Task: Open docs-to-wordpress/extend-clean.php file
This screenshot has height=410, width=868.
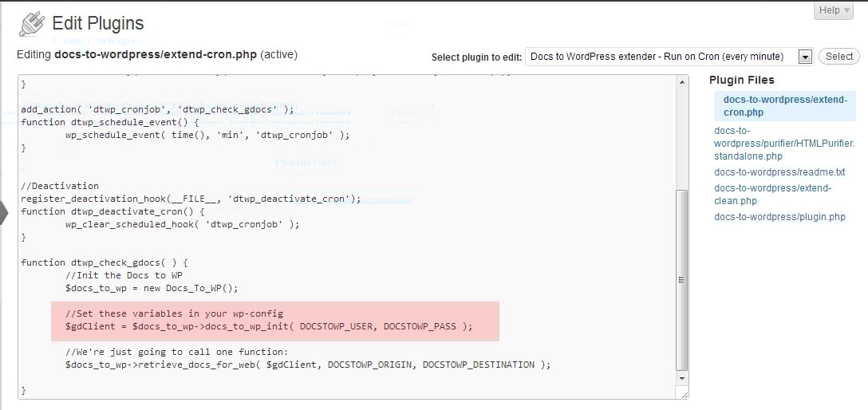Action: [773, 195]
